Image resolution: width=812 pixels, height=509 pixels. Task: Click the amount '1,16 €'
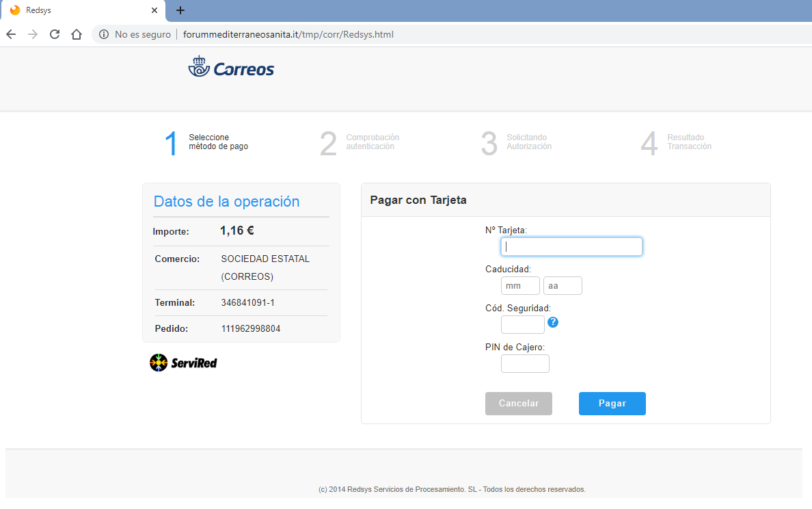(237, 231)
